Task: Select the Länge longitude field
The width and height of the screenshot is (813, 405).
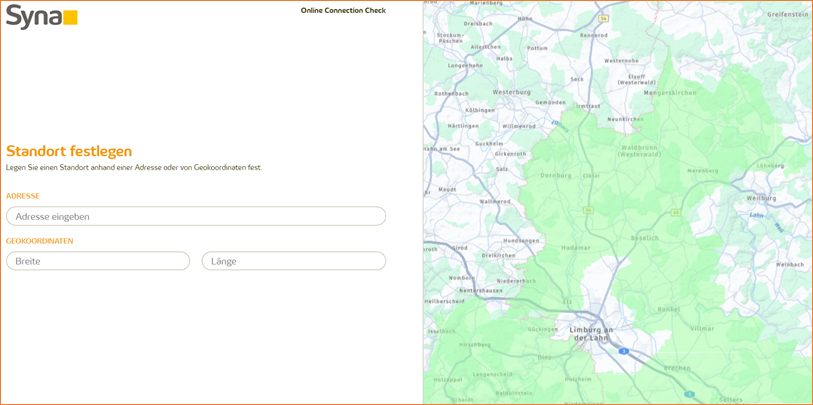Action: (x=293, y=261)
